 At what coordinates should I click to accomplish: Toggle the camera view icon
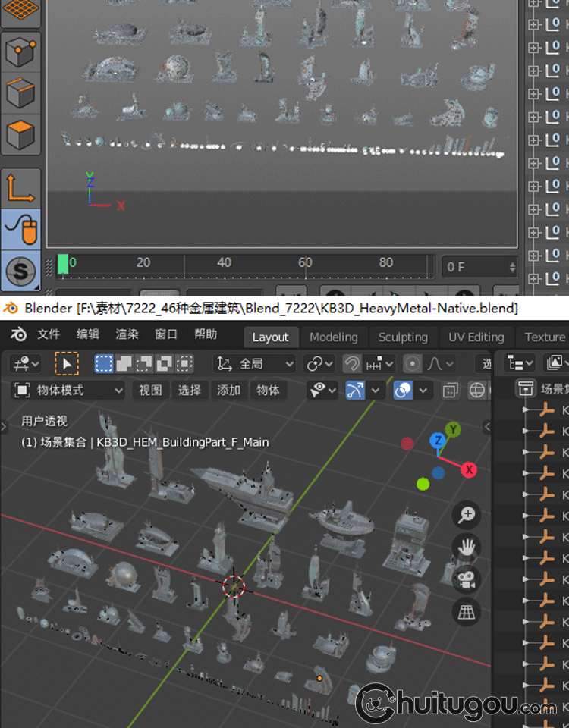click(x=467, y=579)
